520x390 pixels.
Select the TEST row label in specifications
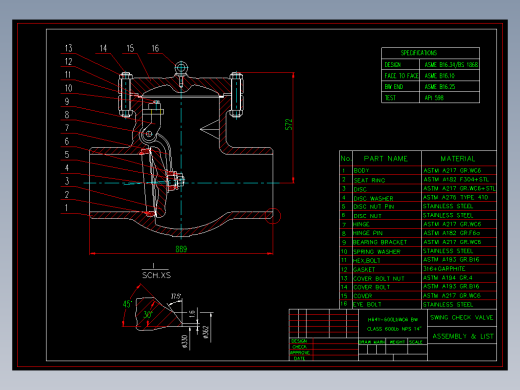[x=390, y=98]
